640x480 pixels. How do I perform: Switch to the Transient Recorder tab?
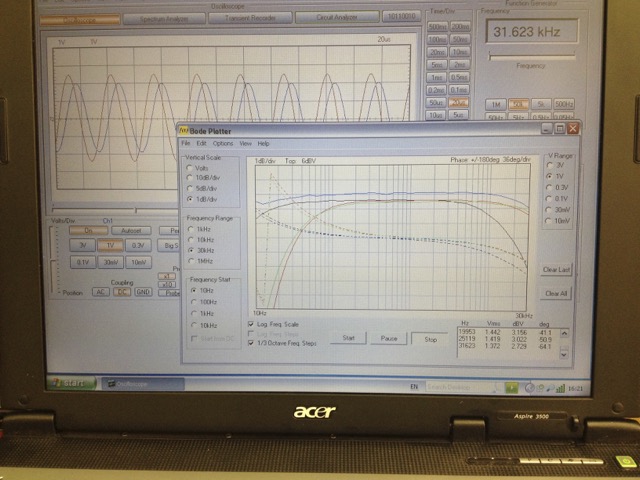click(250, 18)
